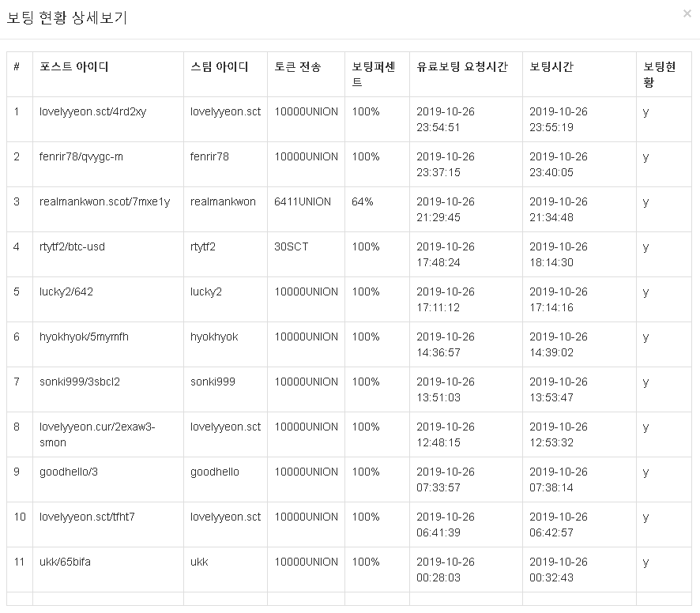Select post ID hyokhyok/5mymfh
700x613 pixels.
tap(84, 337)
